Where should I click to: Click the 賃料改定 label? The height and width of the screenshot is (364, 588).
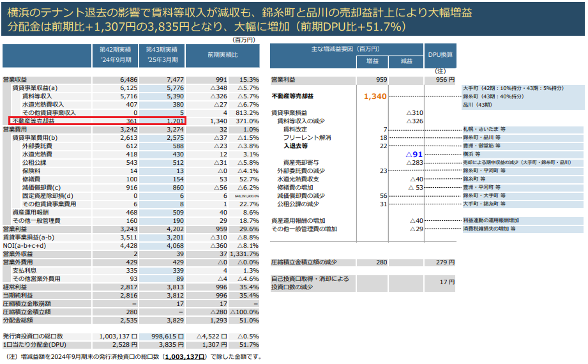point(295,129)
